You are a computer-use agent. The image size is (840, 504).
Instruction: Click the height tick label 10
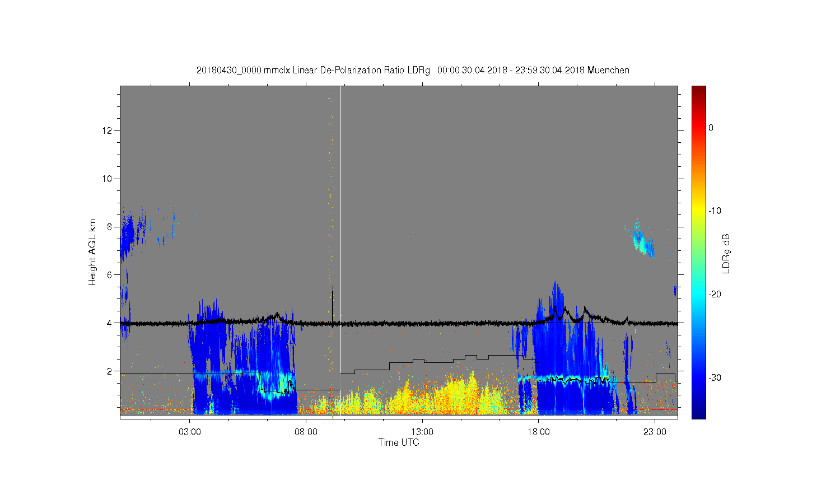tap(108, 179)
